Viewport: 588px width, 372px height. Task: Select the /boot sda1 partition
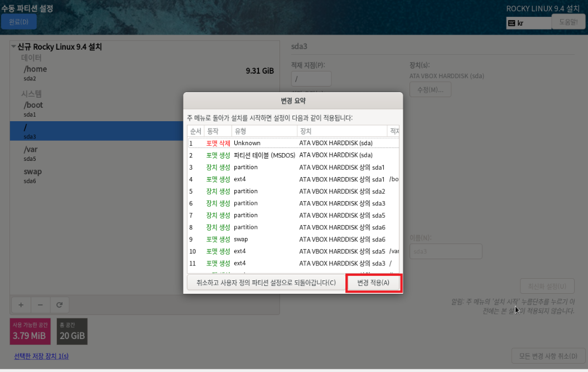click(144, 109)
